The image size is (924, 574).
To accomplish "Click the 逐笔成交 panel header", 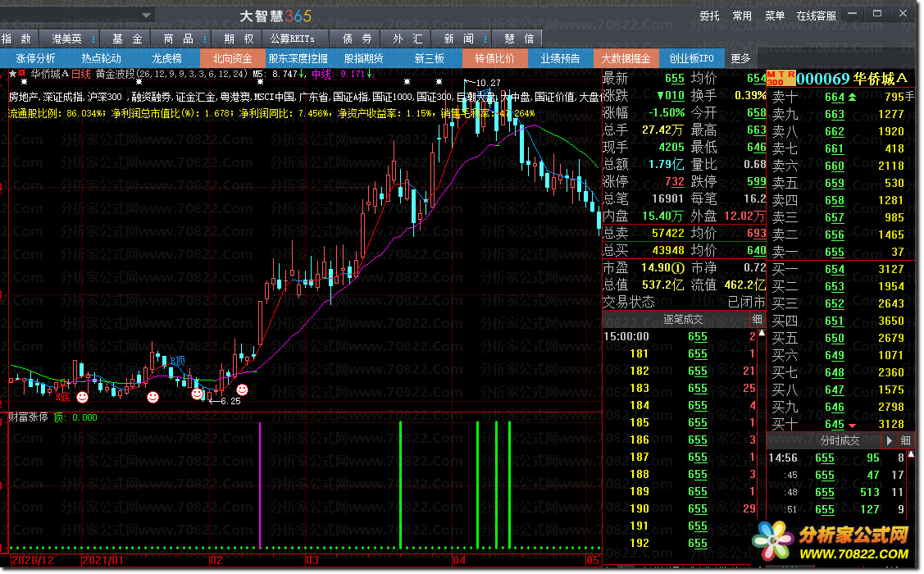I will [x=683, y=320].
